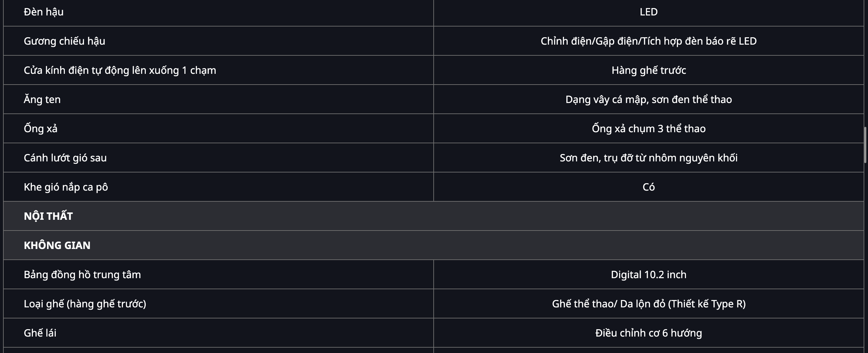Click the Ống xả chụm 3 thể thao value
Viewport: 868px width, 353px height.
(x=649, y=129)
